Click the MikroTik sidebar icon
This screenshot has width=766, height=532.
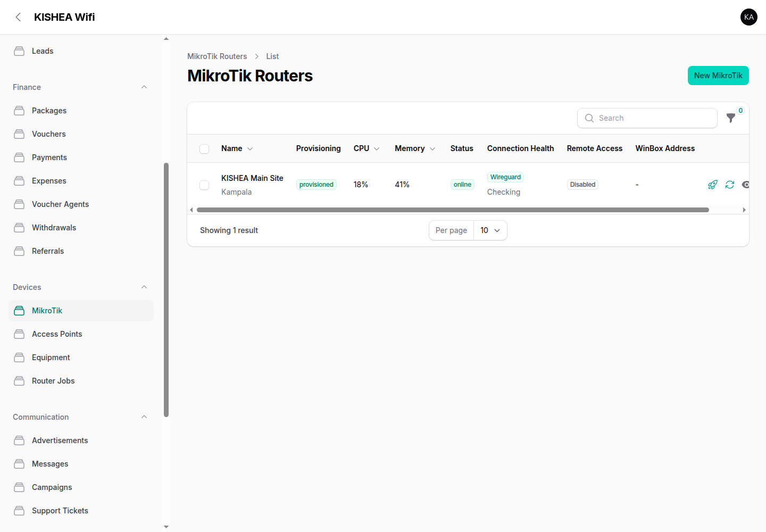click(19, 311)
